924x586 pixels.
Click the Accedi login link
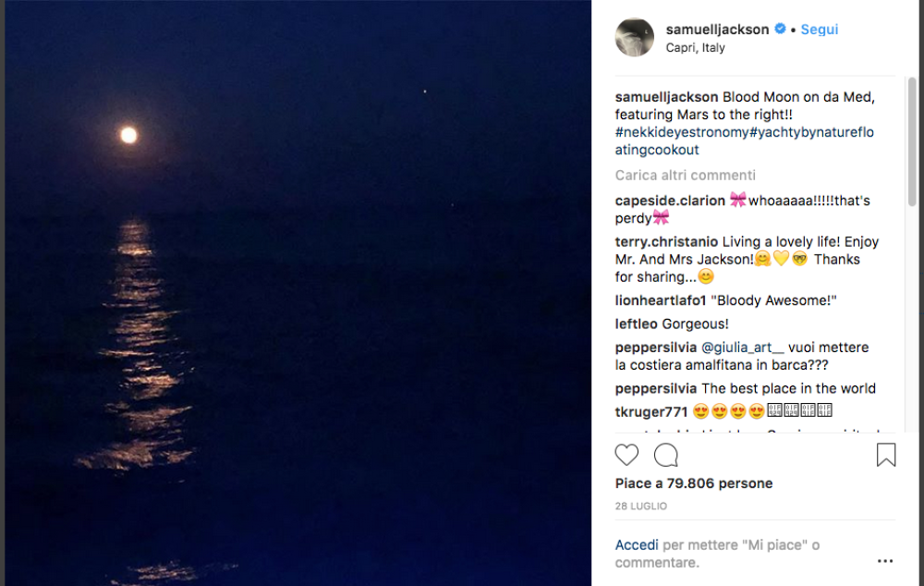[637, 545]
